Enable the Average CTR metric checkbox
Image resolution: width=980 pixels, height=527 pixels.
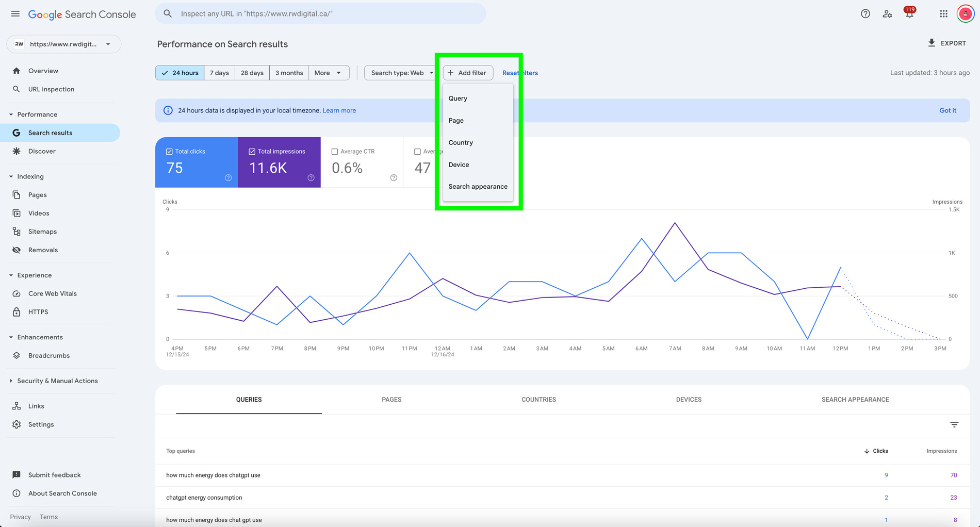pos(335,152)
